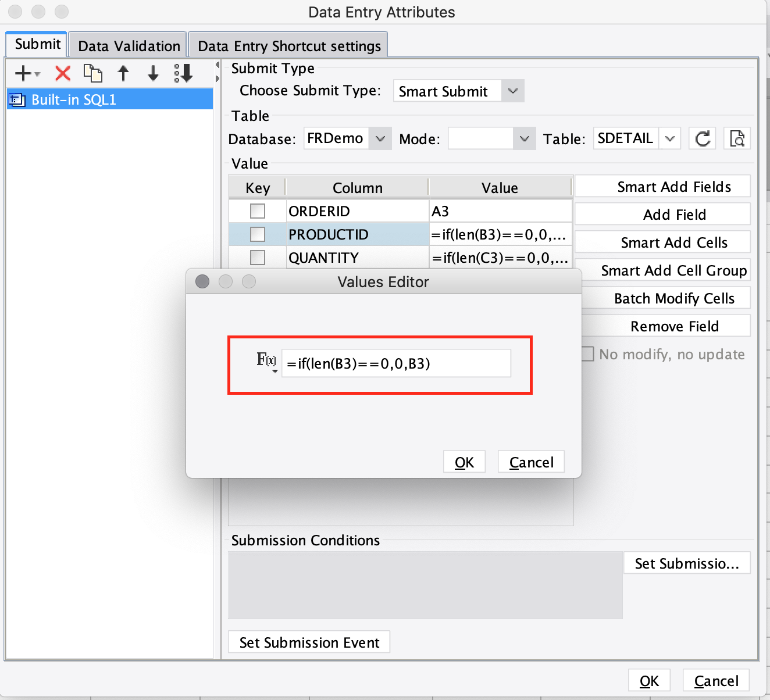
Task: Click the Add Field button
Action: tap(662, 214)
